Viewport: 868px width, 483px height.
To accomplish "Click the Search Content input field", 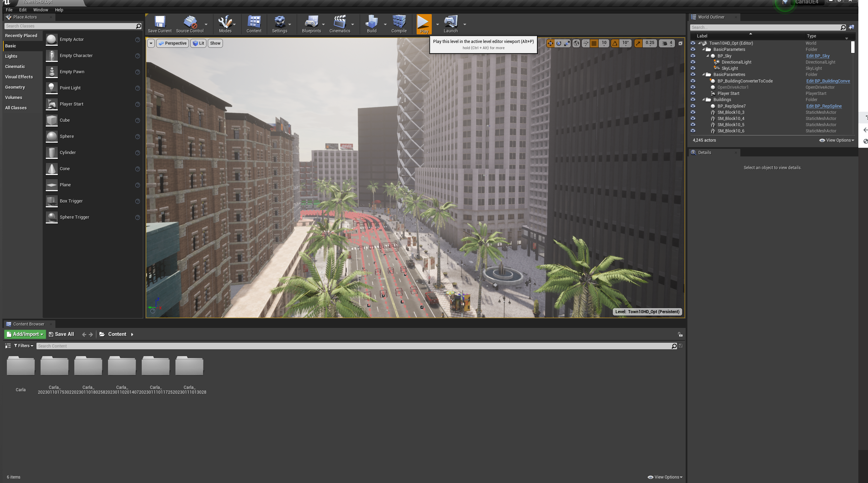I will pos(354,346).
